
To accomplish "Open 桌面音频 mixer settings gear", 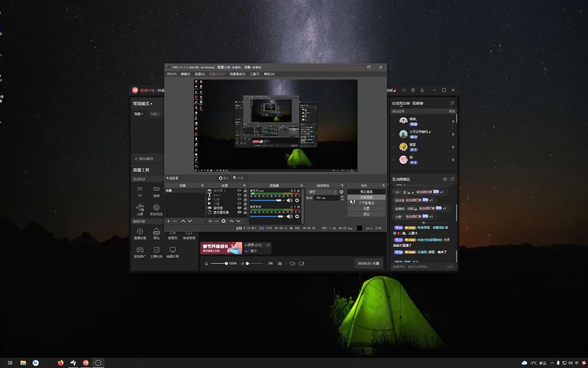I will tap(297, 216).
